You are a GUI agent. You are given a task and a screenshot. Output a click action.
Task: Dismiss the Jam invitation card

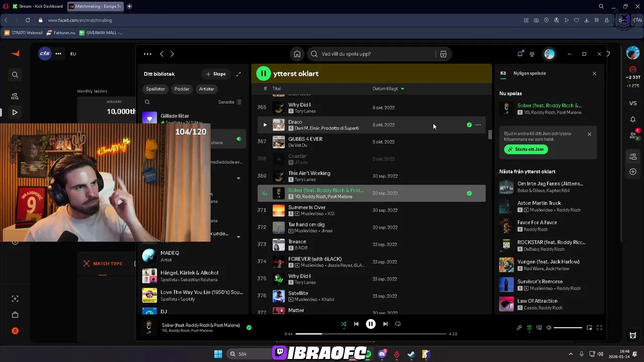coord(589,134)
